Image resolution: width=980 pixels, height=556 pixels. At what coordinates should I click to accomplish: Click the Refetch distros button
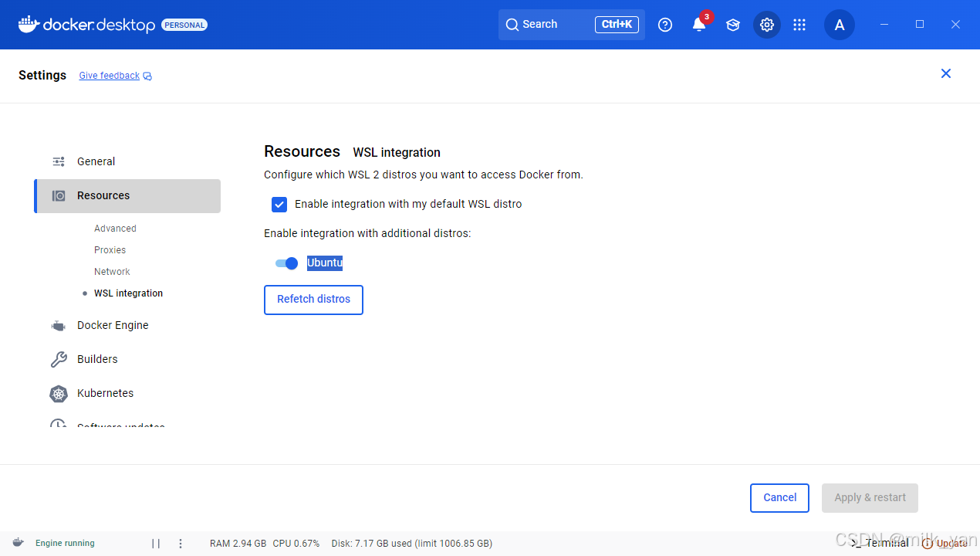coord(313,300)
